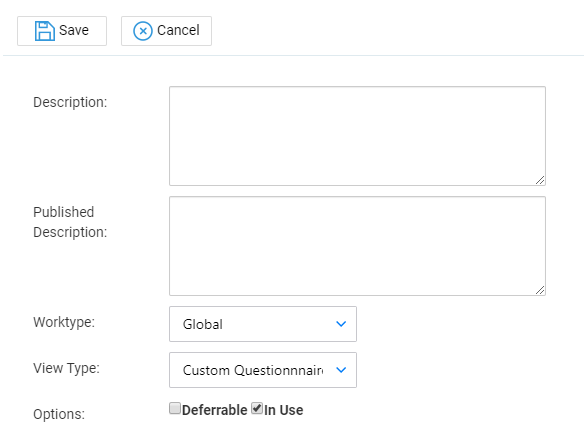Uncheck the In Use checkbox
Image resolution: width=584 pixels, height=436 pixels.
point(257,408)
